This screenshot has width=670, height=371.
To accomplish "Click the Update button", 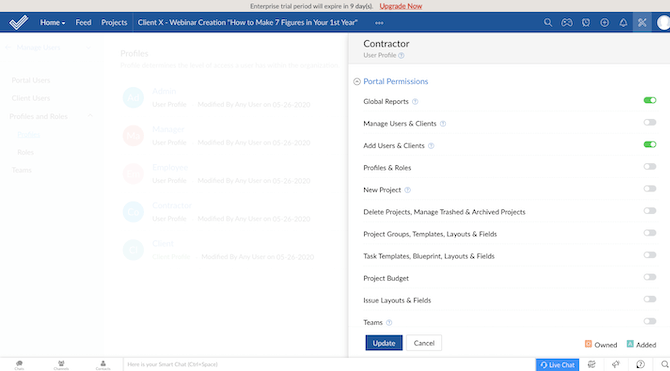I will click(x=384, y=343).
